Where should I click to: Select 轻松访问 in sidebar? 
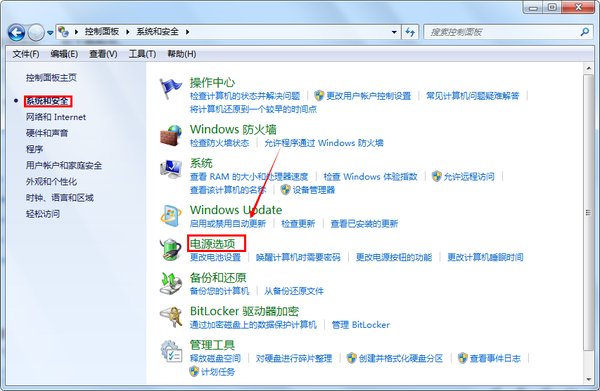[43, 214]
